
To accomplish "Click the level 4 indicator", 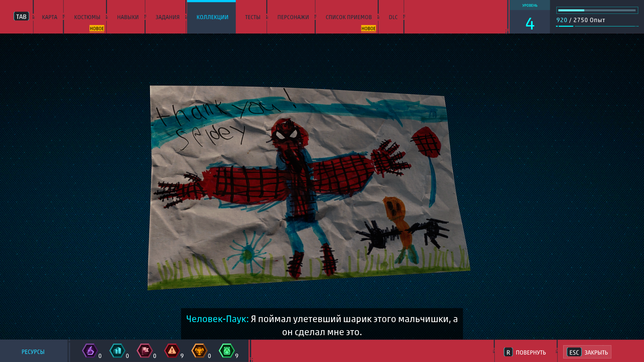I will (x=530, y=23).
